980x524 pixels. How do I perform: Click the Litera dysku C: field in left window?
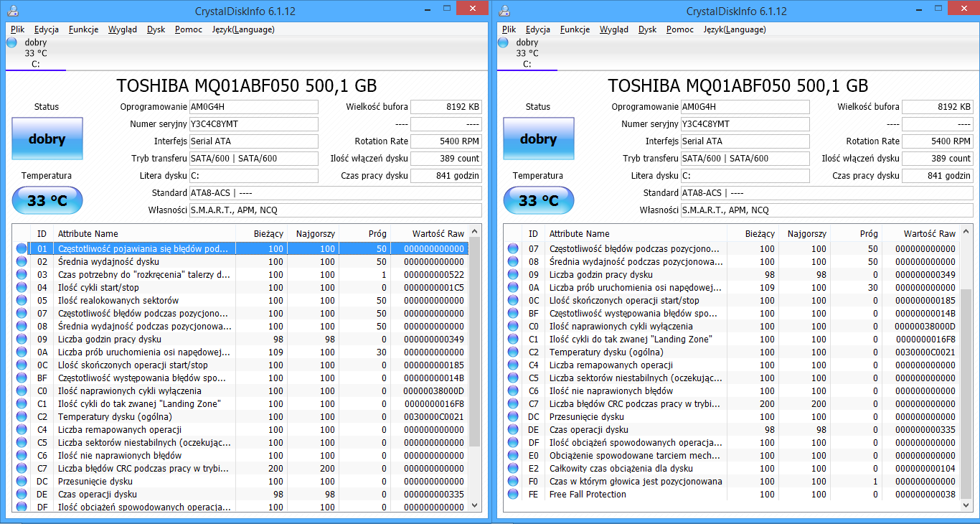(253, 176)
